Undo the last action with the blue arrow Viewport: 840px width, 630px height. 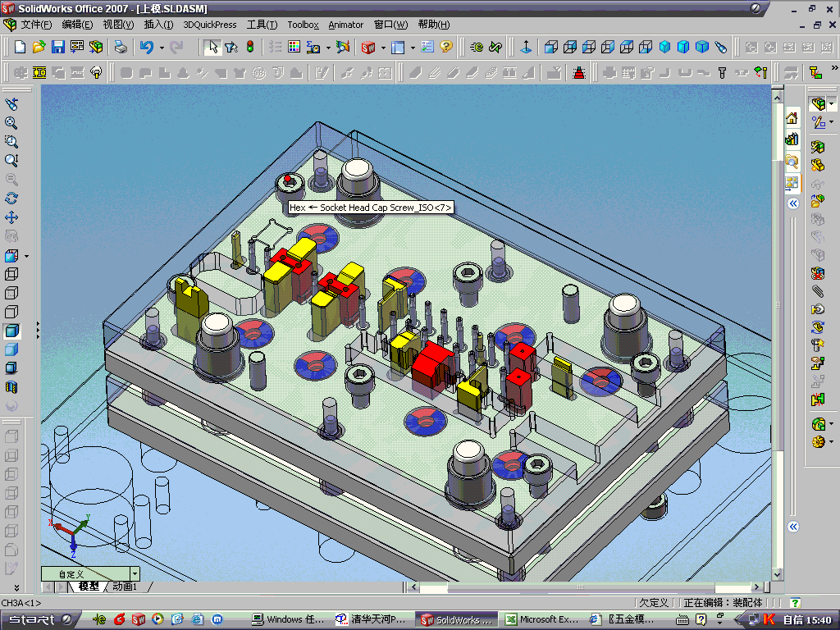pyautogui.click(x=147, y=47)
